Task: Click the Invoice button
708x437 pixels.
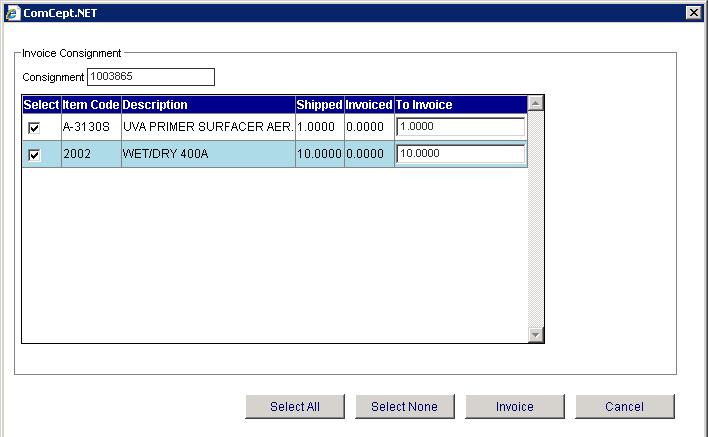Action: pos(515,407)
